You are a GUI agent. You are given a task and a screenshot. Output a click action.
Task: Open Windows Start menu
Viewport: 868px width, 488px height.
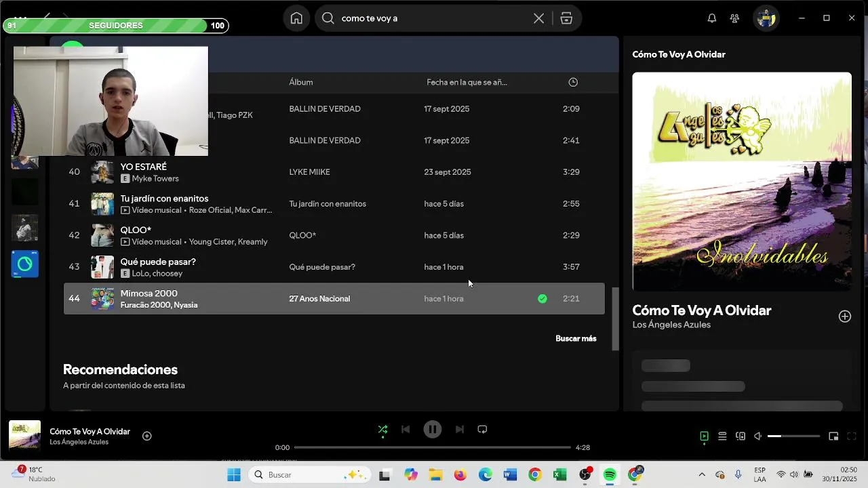(x=233, y=475)
